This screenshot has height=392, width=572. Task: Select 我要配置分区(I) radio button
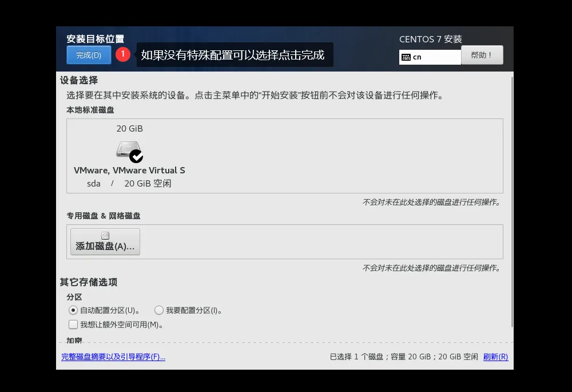coord(158,310)
